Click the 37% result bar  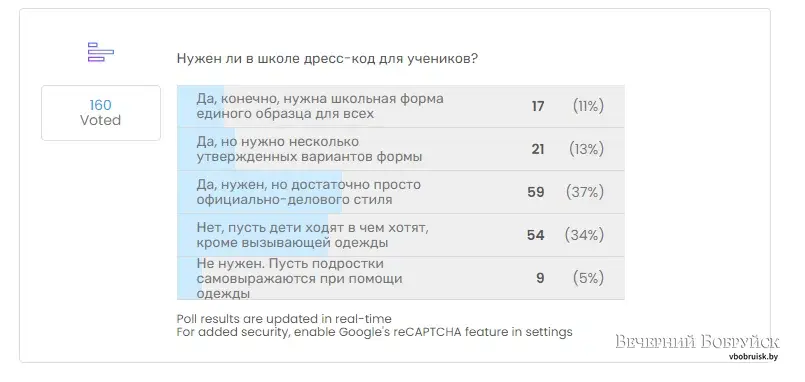coord(259,192)
